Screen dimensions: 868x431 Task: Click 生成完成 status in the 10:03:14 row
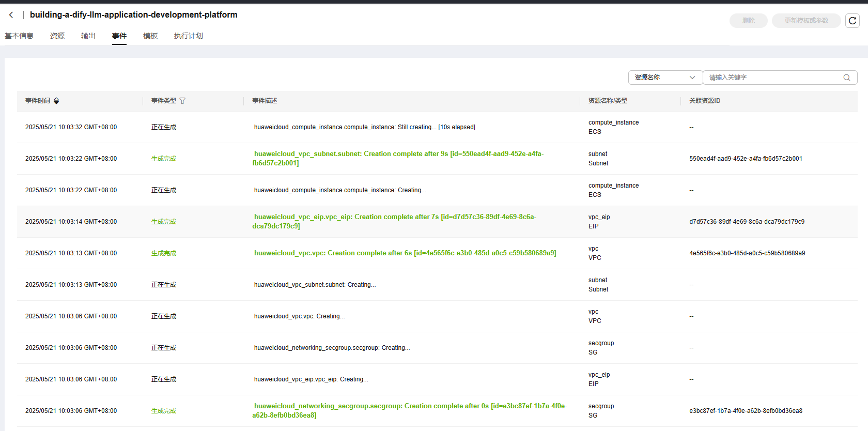tap(164, 222)
